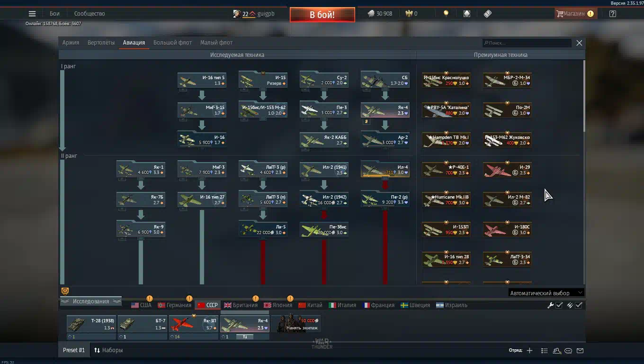
Task: Open the mail envelope icon
Action: [x=580, y=351]
